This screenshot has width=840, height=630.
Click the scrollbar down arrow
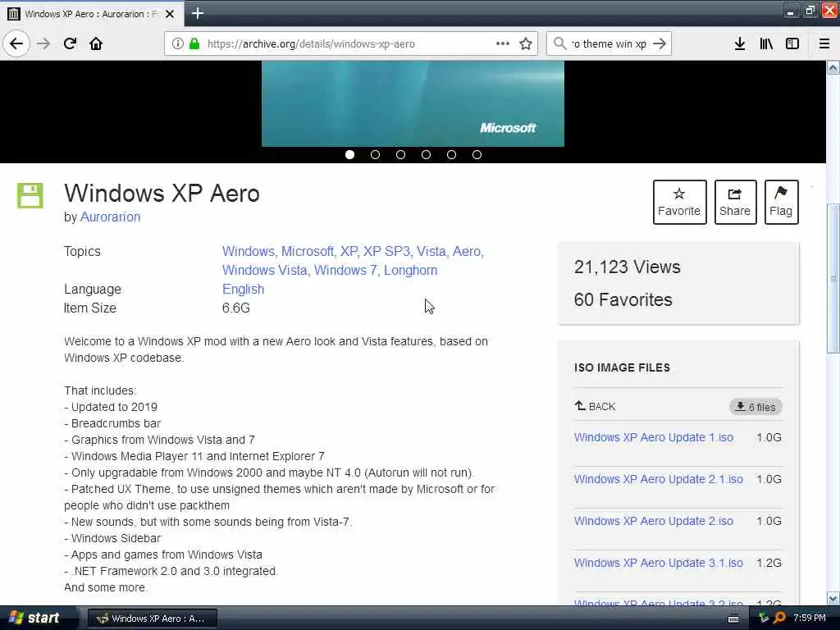pos(833,598)
